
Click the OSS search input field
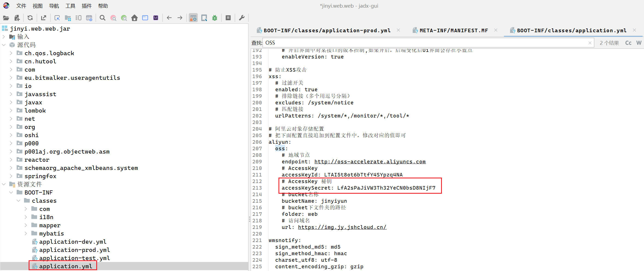tap(426, 43)
